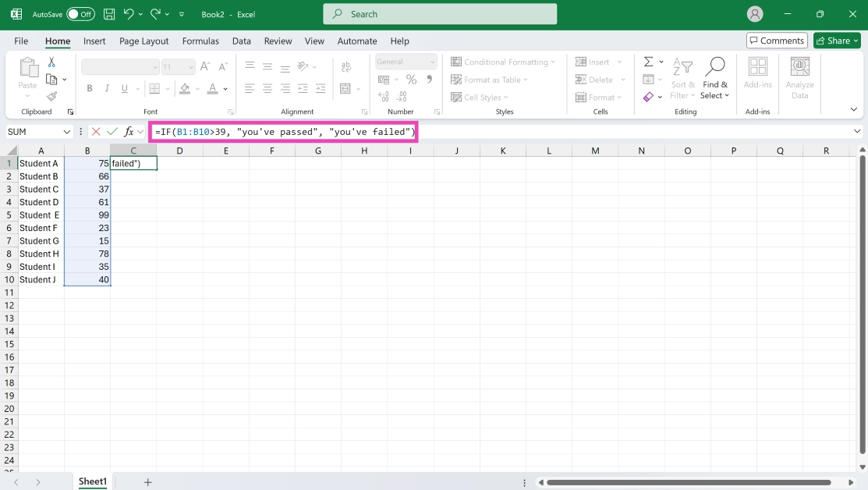Click the Share button
Image resolution: width=868 pixels, height=490 pixels.
(836, 41)
